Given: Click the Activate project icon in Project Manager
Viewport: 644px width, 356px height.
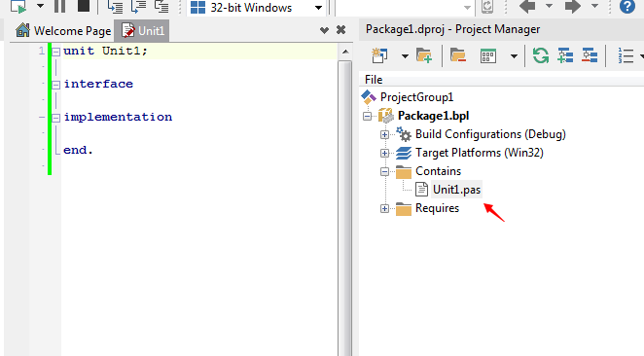Looking at the screenshot, I should (379, 55).
